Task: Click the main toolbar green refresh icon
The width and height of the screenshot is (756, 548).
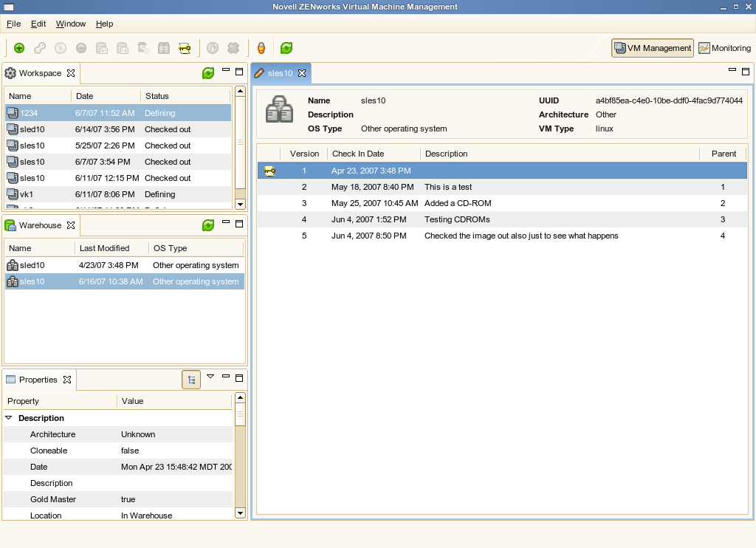Action: 286,48
